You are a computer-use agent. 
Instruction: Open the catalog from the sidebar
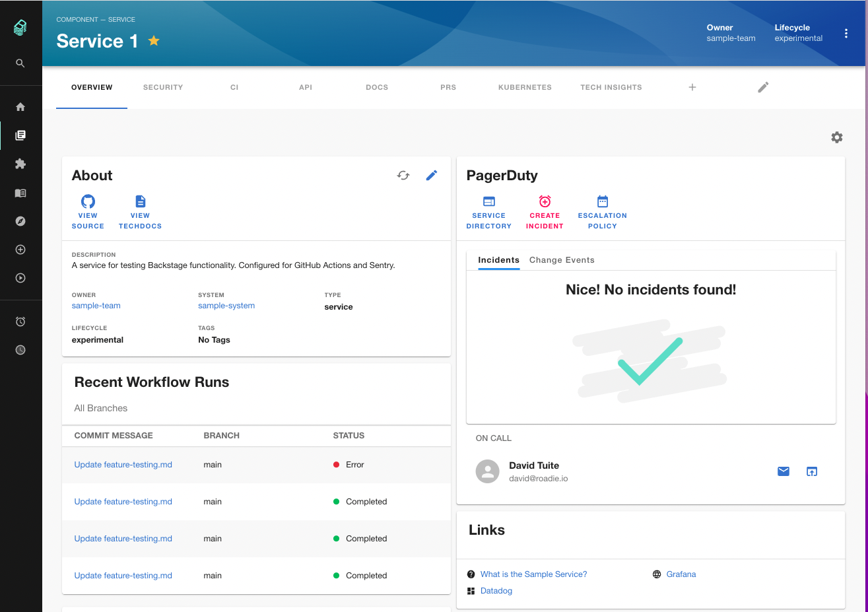tap(20, 135)
